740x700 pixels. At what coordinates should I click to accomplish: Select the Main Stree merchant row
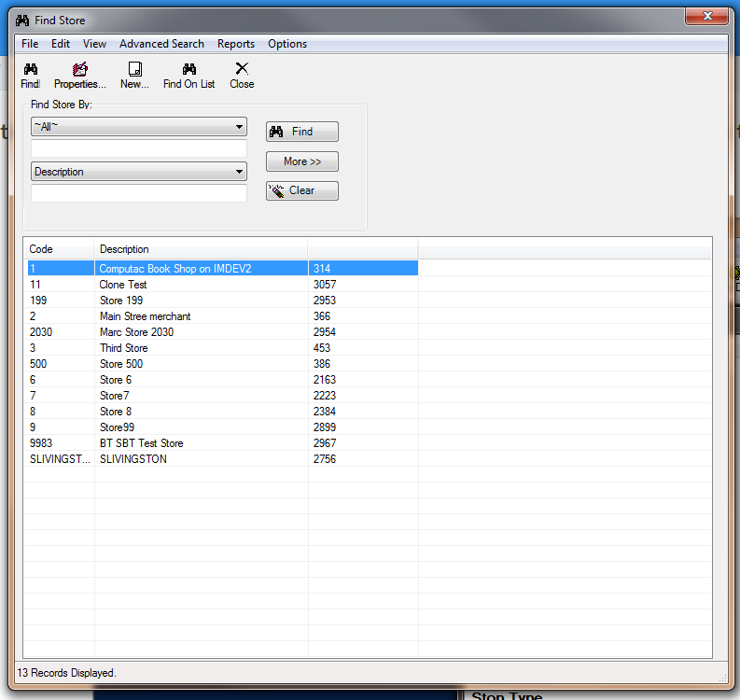pyautogui.click(x=223, y=316)
